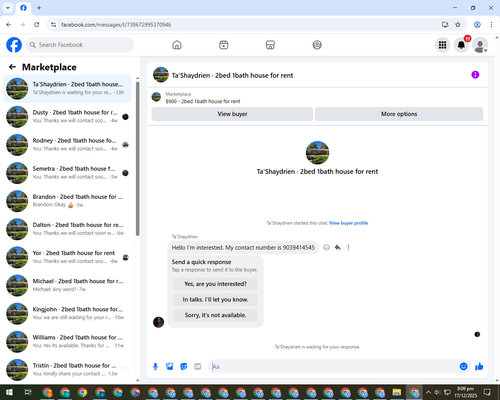Click the listing thumbnail in chat header
This screenshot has height=400, width=500.
click(x=161, y=75)
